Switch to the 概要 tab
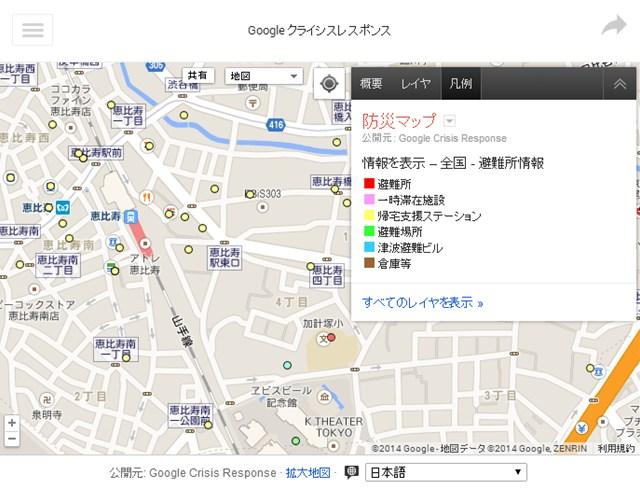 [x=371, y=84]
